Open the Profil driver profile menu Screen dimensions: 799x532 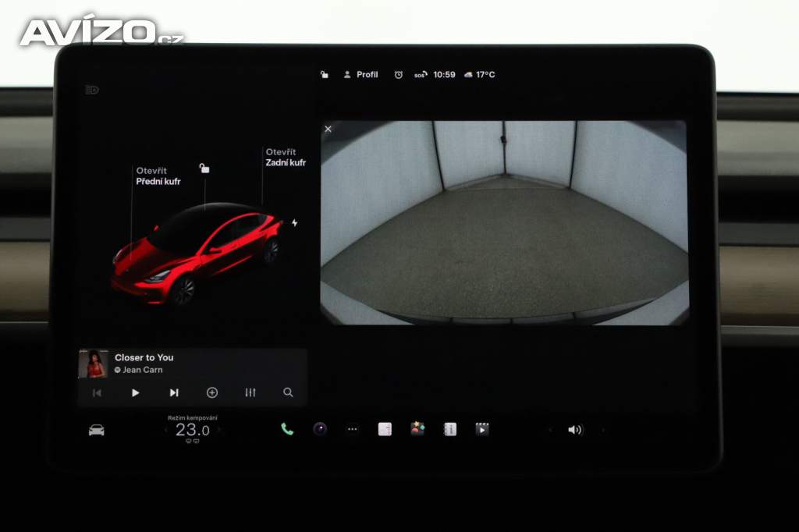[x=360, y=75]
